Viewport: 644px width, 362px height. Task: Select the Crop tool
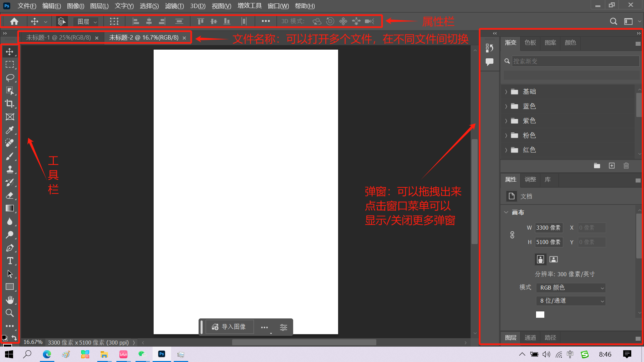tap(10, 104)
